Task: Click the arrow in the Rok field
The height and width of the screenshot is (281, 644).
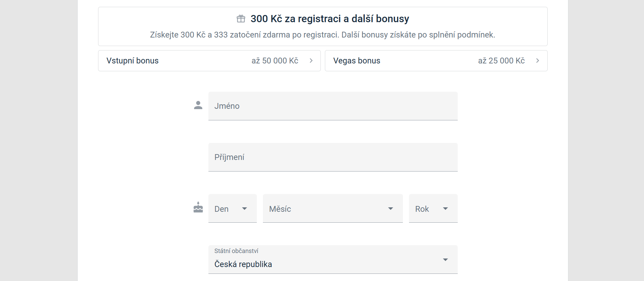Action: 445,209
